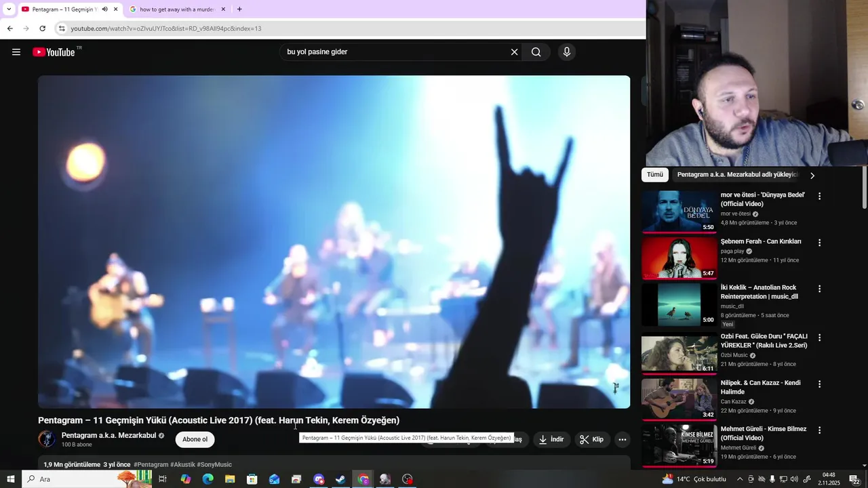
Task: Close the 'how to get away with a murder' tab
Action: click(x=223, y=9)
